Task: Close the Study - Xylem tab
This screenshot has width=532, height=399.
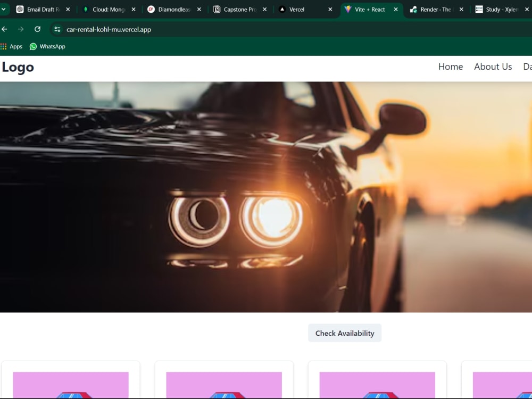Action: click(527, 10)
